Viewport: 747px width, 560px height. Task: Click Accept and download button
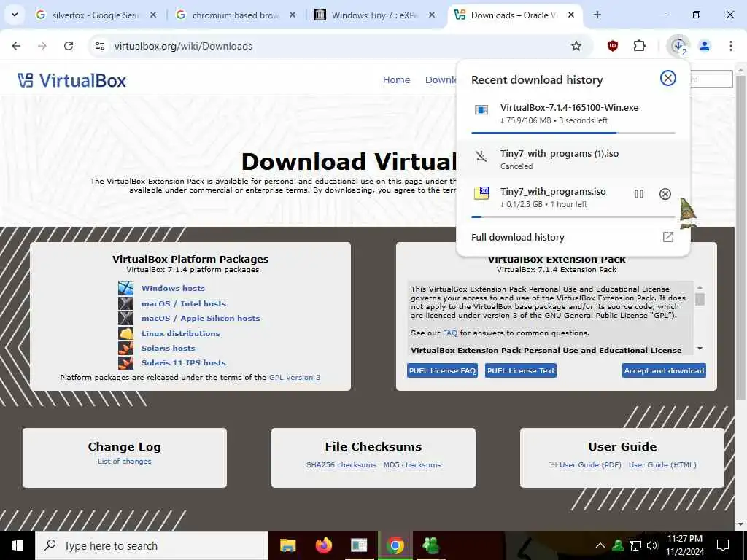click(664, 370)
